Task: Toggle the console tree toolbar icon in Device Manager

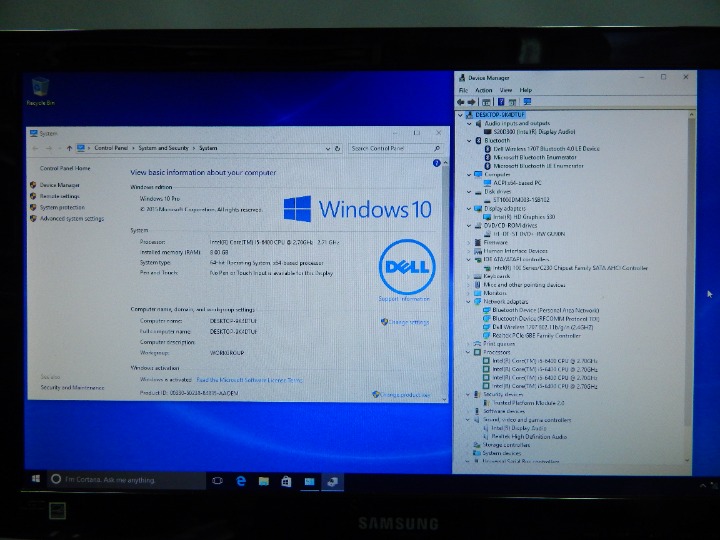Action: (486, 102)
